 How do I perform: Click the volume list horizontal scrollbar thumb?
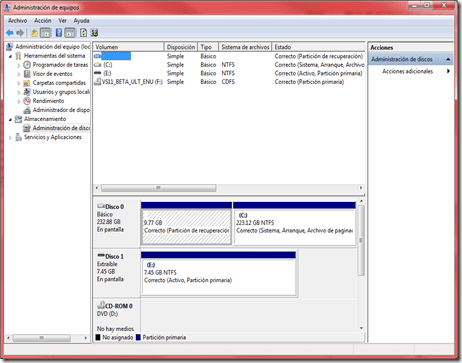click(158, 188)
